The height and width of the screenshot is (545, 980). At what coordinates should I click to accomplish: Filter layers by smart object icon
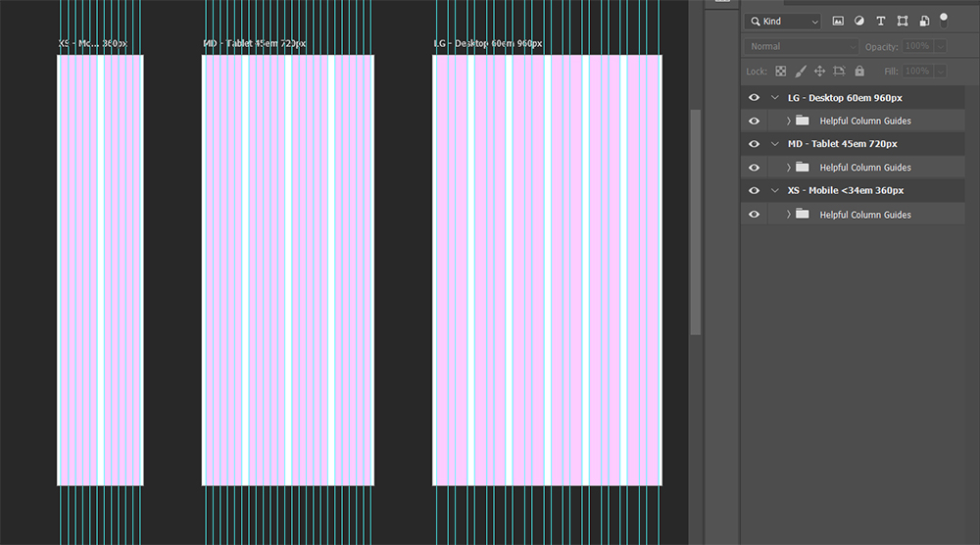coord(924,22)
